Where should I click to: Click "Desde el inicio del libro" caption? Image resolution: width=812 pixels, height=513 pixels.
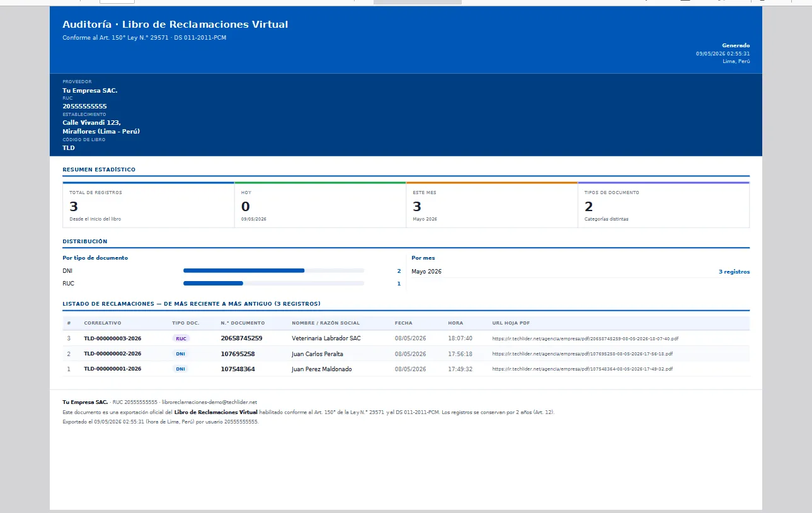click(x=95, y=219)
